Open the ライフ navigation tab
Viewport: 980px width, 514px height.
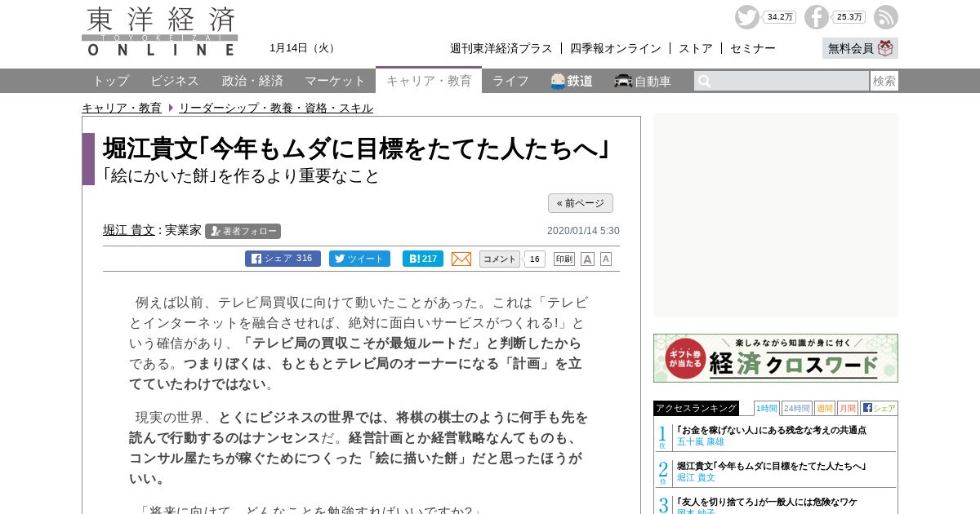(510, 81)
